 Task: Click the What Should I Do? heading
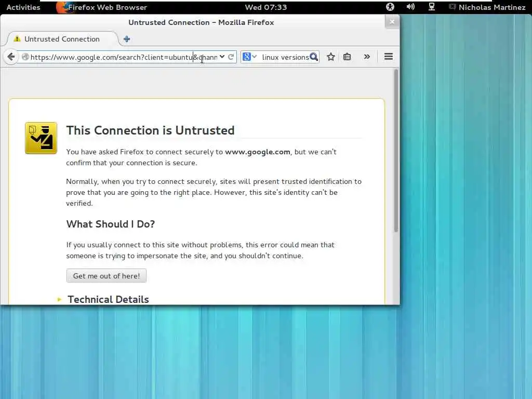coord(111,224)
